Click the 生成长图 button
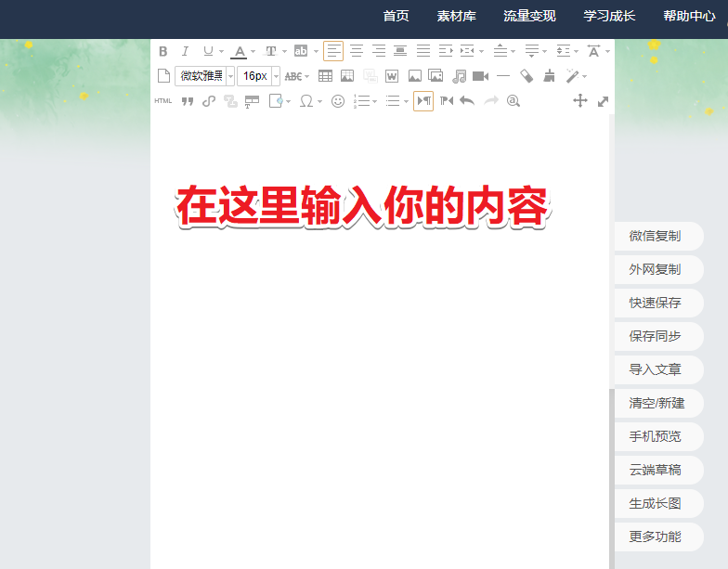Viewport: 728px width, 569px height. 659,503
